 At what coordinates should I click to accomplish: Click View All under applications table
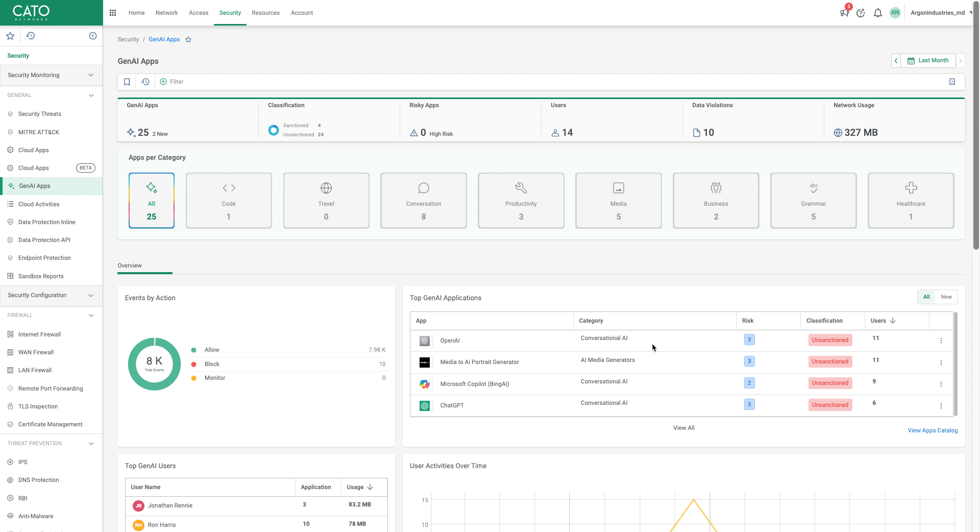pos(684,428)
